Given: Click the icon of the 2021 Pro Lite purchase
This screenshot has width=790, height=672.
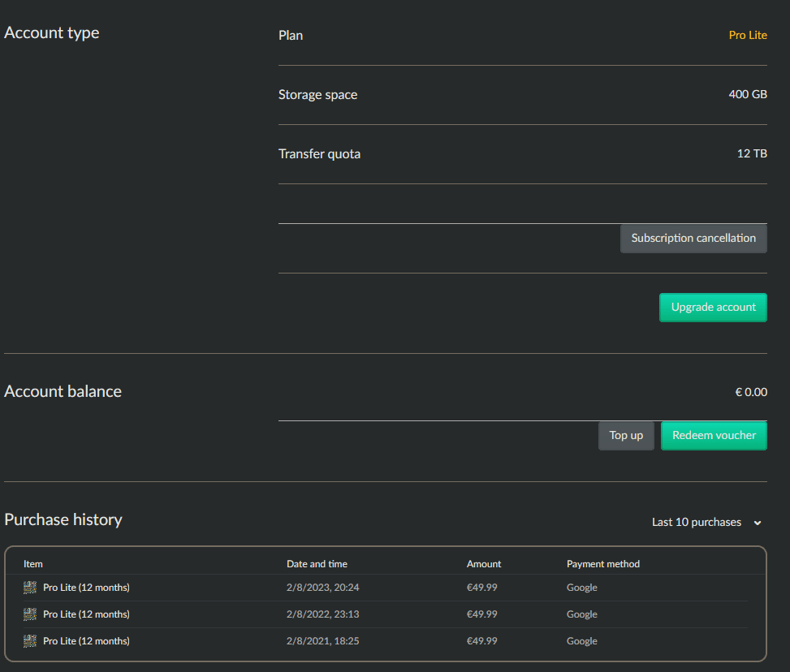Looking at the screenshot, I should click(x=30, y=641).
